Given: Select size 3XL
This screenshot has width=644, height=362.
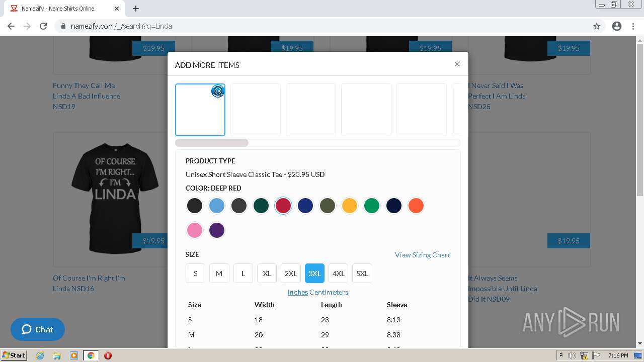Looking at the screenshot, I should [314, 274].
